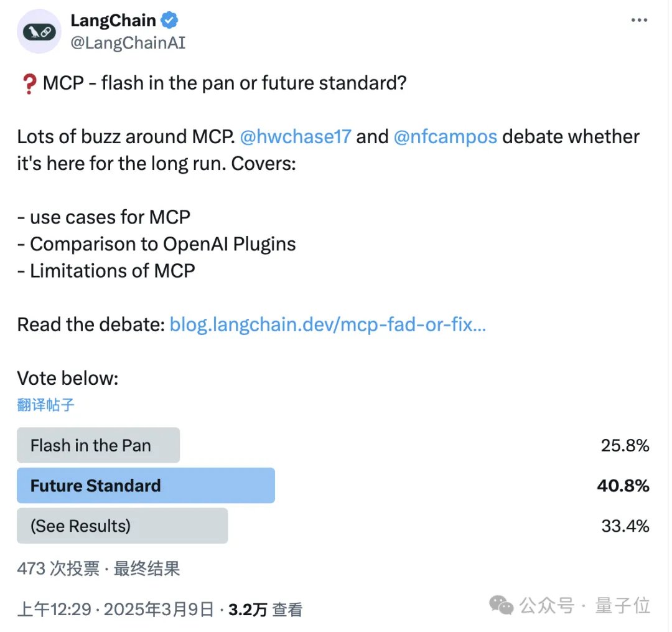Click the 3.2万 查看 view count

click(x=265, y=610)
